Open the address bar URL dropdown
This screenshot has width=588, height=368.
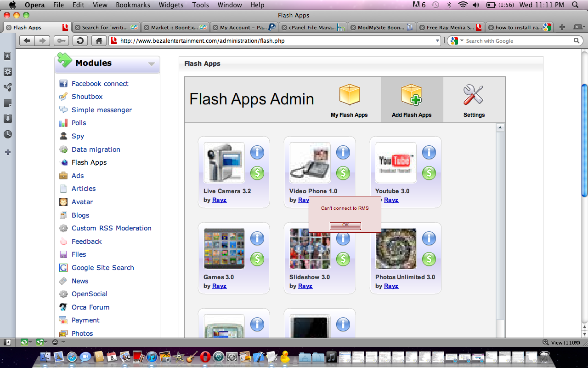pyautogui.click(x=437, y=41)
